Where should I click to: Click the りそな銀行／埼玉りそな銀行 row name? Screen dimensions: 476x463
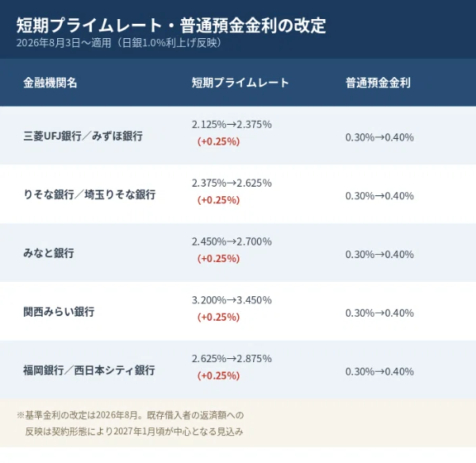tap(89, 195)
